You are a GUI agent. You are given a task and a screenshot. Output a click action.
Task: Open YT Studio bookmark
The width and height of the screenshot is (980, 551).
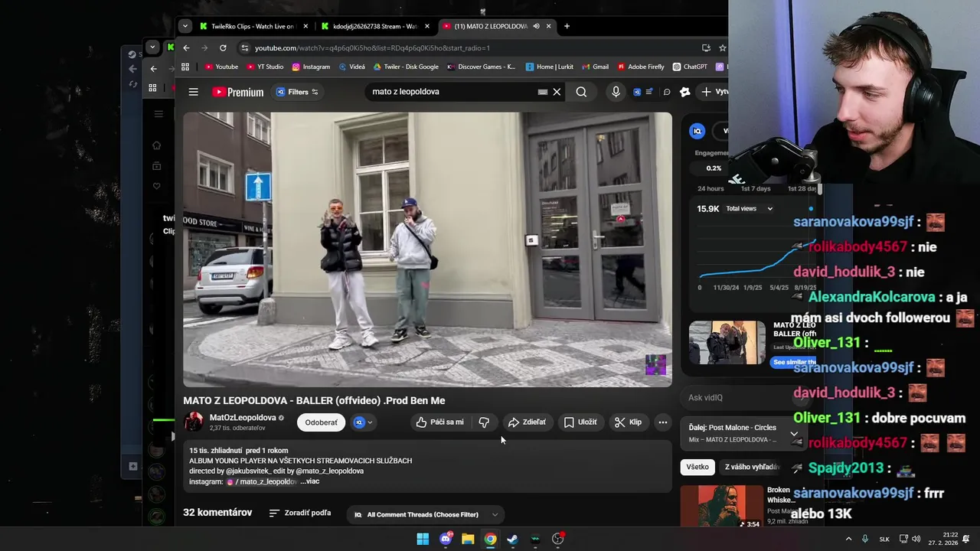pyautogui.click(x=265, y=67)
